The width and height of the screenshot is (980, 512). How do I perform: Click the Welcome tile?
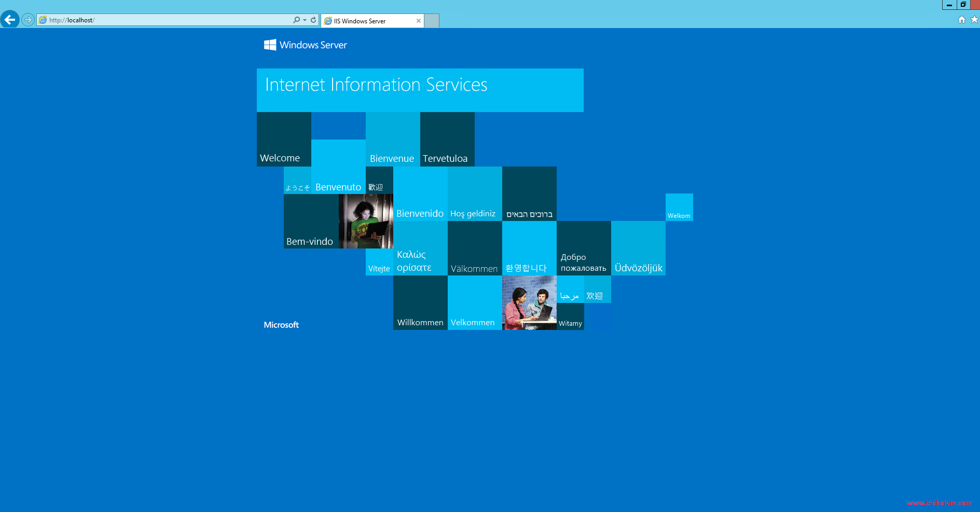[x=284, y=139]
